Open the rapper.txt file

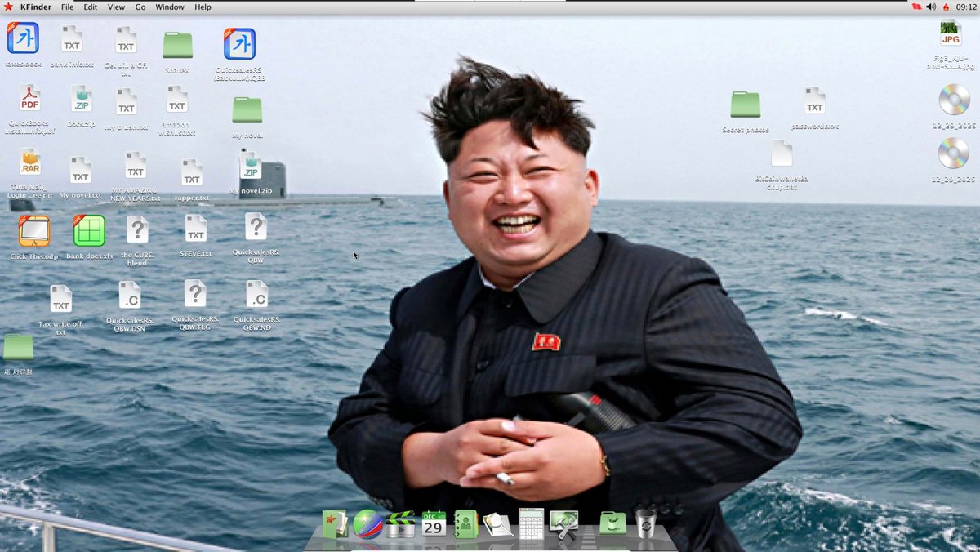click(192, 173)
